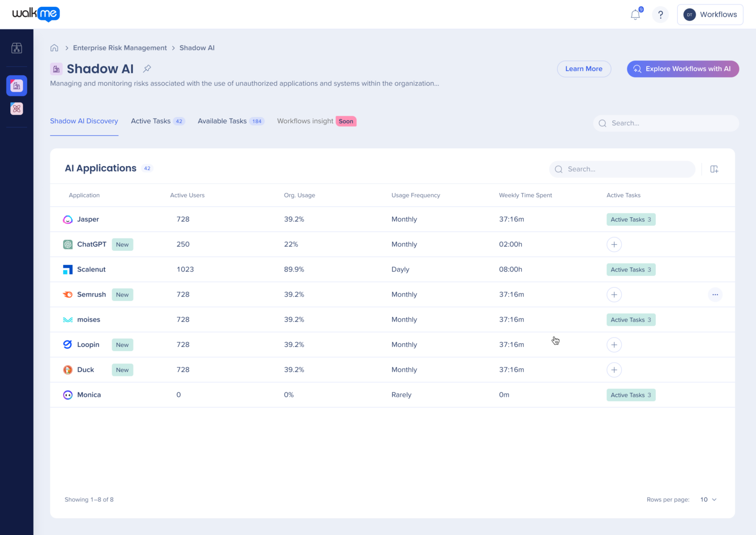756x535 pixels.
Task: Click the WalkMe logo
Action: (36, 14)
